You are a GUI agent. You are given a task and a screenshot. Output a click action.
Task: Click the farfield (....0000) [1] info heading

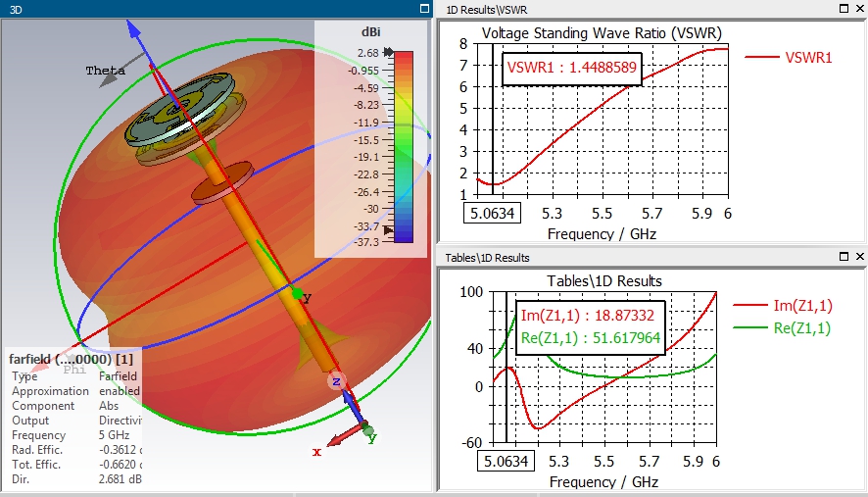(71, 359)
